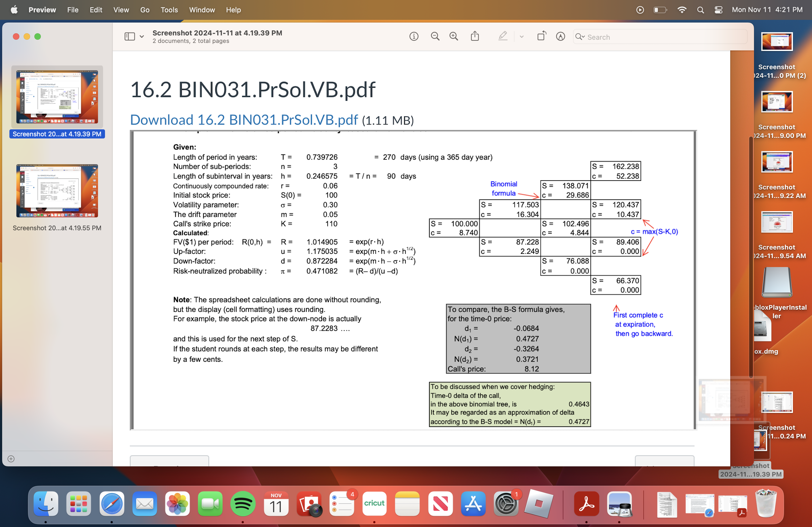Launch Spotify from the Dock
The height and width of the screenshot is (527, 812).
tap(243, 504)
